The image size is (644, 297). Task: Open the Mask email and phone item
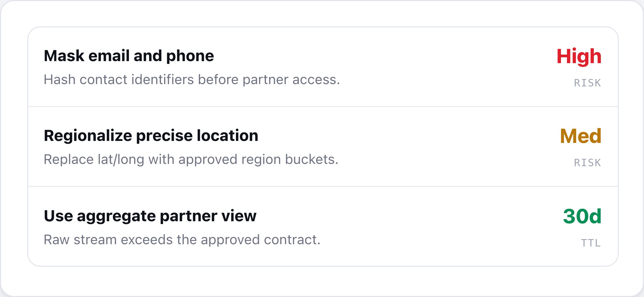pos(323,67)
